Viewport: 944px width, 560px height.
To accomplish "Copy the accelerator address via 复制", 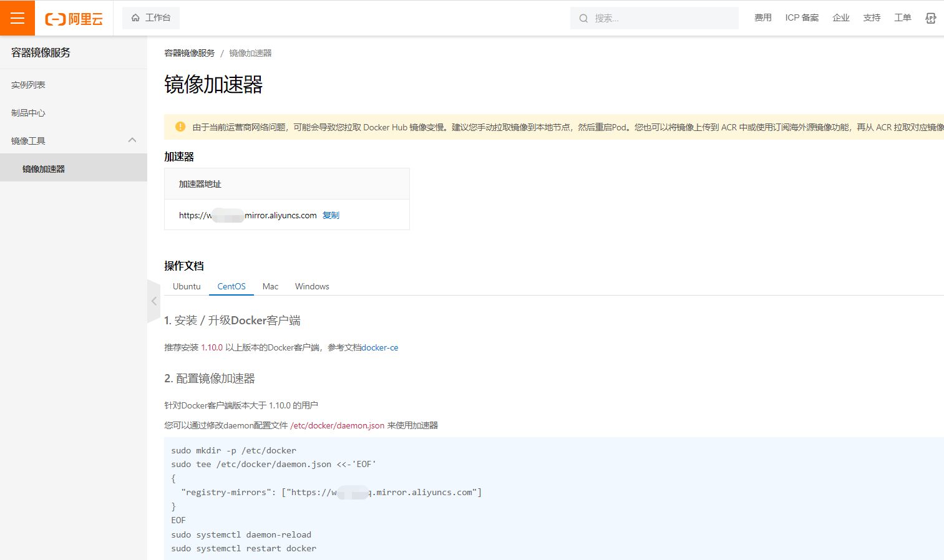I will pyautogui.click(x=331, y=215).
